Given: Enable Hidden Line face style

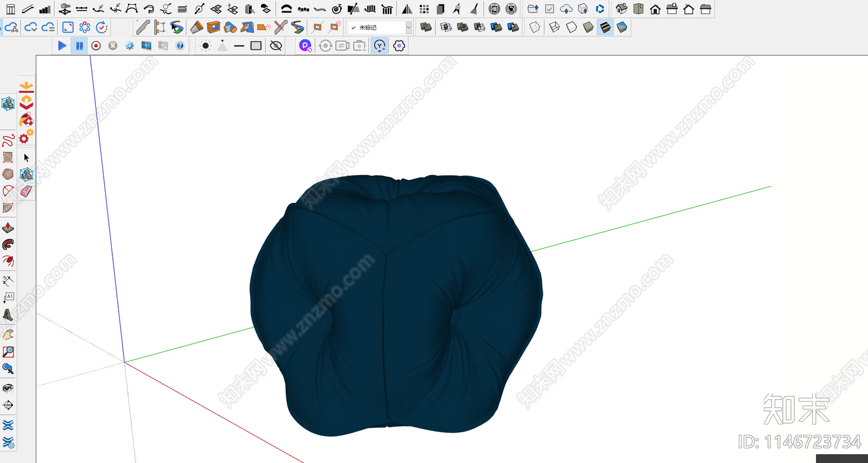Looking at the screenshot, I should pos(571,27).
